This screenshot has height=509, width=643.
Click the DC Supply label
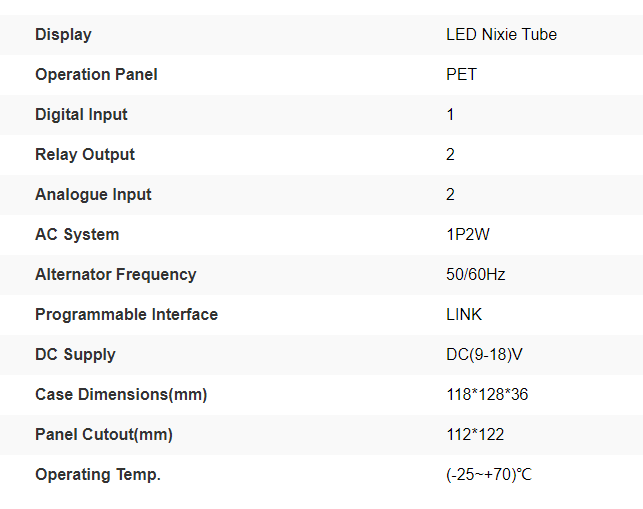tap(75, 354)
